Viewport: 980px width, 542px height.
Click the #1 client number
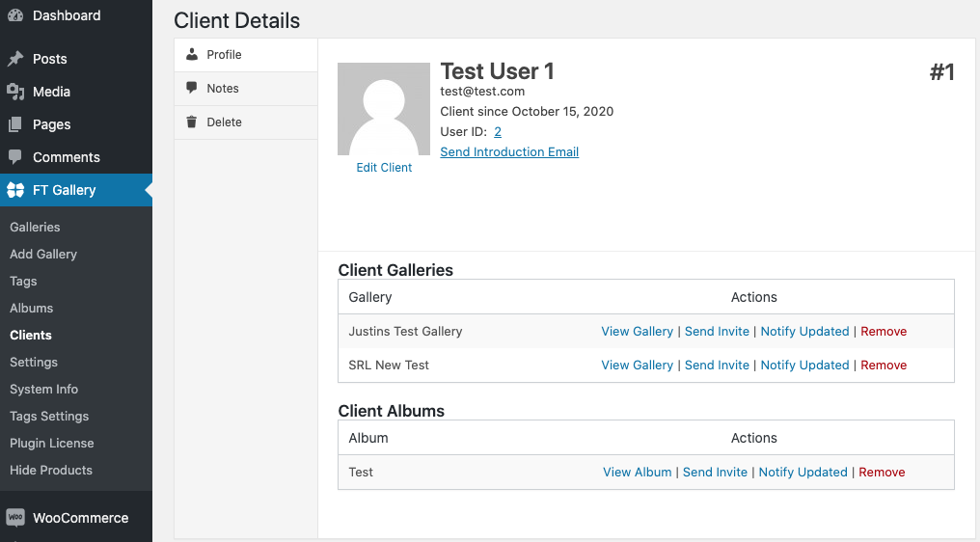tap(941, 72)
